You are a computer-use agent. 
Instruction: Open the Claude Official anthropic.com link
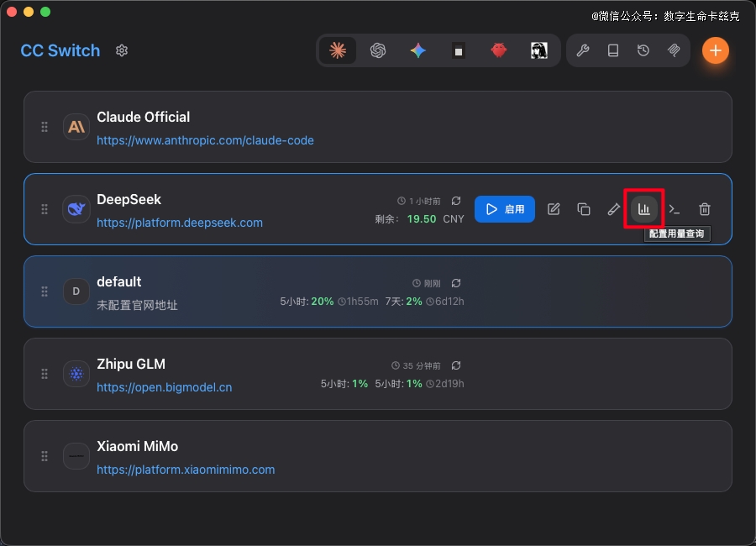[205, 140]
